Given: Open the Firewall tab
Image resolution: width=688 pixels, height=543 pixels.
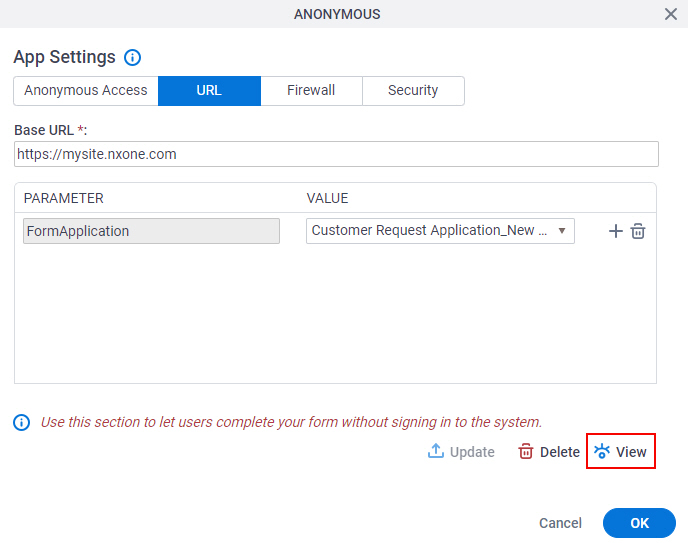Looking at the screenshot, I should [311, 91].
